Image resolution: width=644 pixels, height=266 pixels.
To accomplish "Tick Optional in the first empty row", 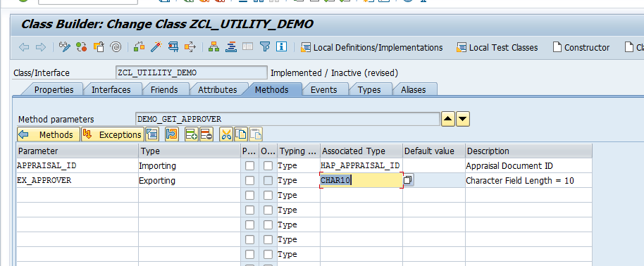I will [268, 196].
